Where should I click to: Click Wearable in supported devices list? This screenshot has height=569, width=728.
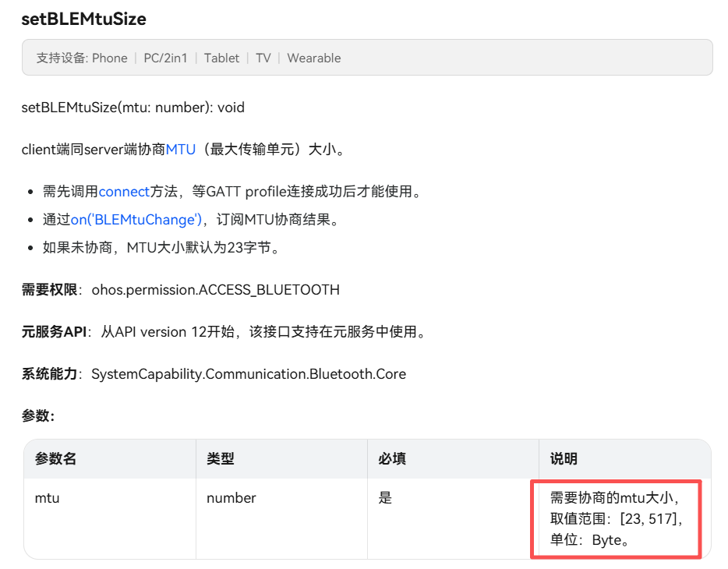[x=313, y=58]
